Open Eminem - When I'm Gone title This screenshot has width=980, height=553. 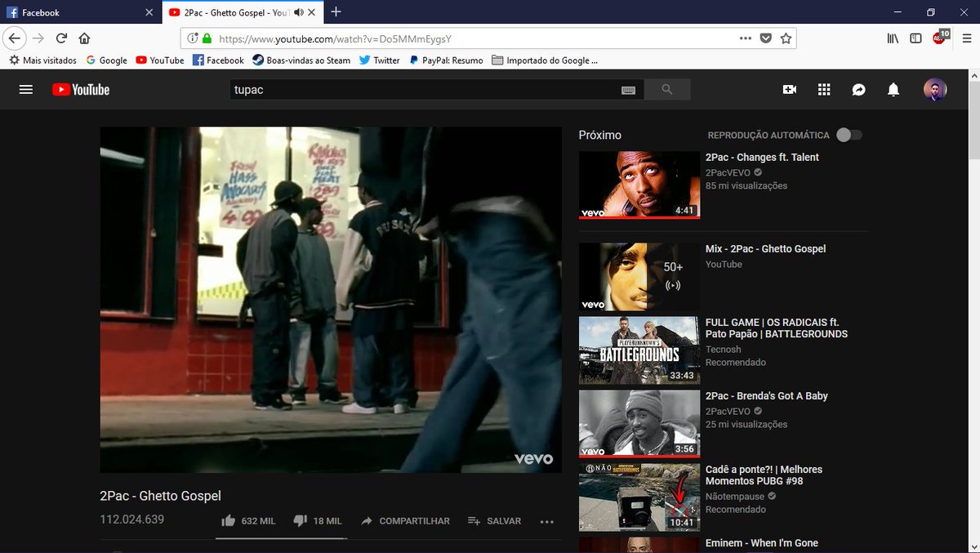point(762,543)
